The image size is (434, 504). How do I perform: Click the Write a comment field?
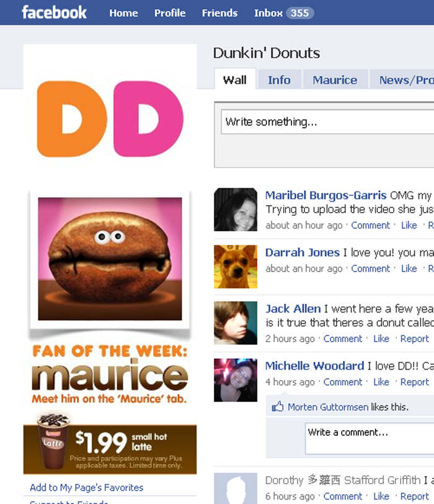[370, 438]
